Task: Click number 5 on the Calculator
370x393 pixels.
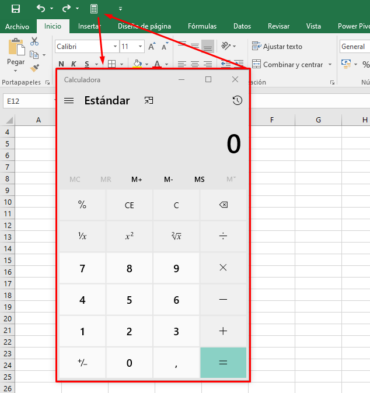Action: pos(129,299)
